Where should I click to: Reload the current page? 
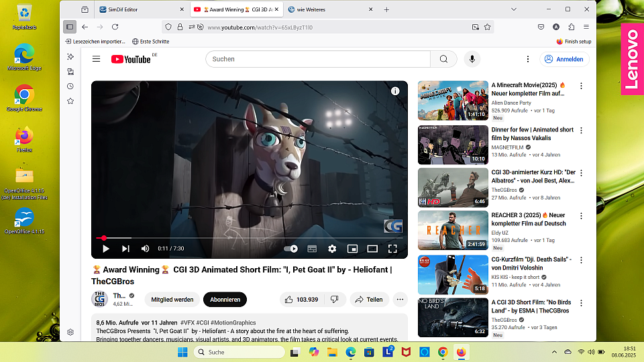115,27
